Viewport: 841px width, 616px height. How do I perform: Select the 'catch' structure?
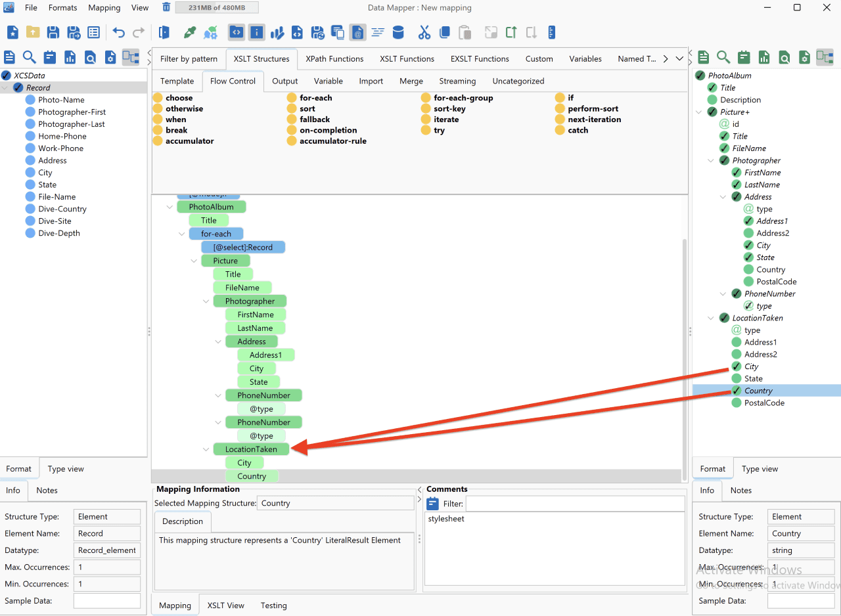coord(578,130)
